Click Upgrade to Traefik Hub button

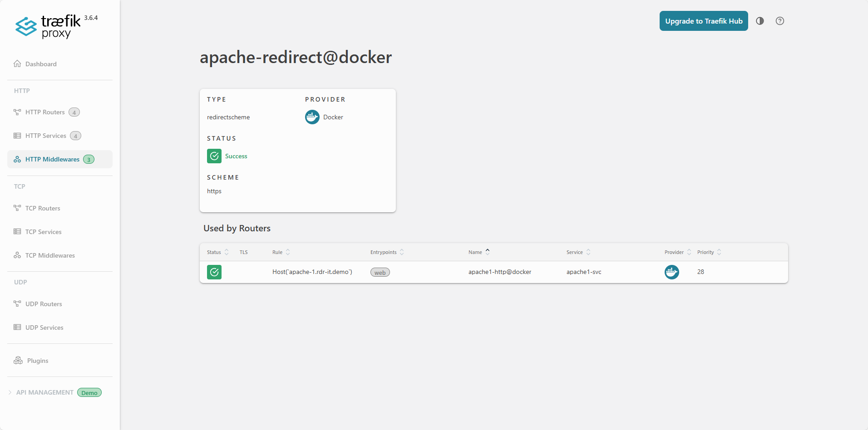coord(703,21)
